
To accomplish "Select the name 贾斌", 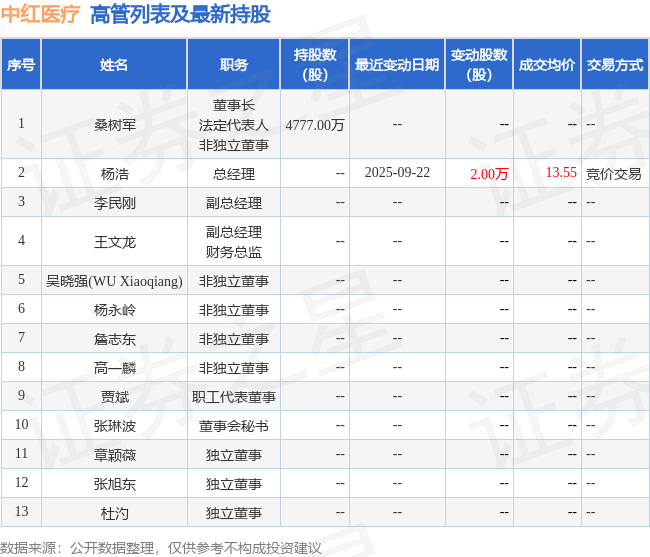I will click(114, 397).
